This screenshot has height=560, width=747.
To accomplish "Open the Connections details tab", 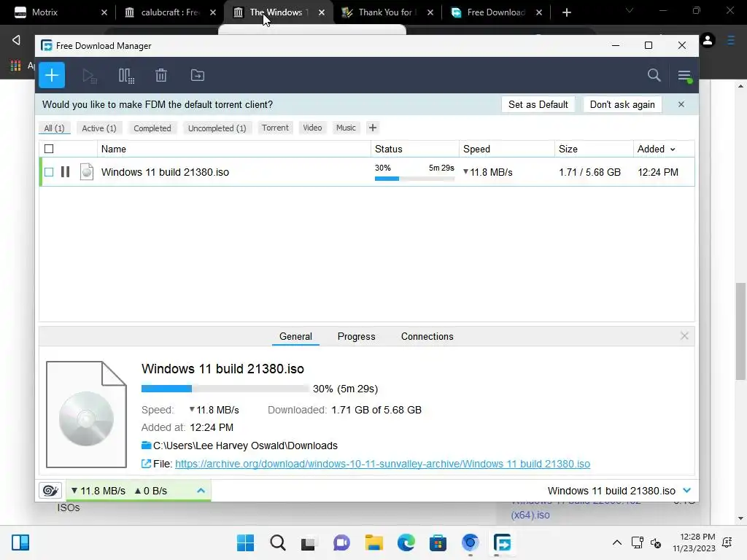I will tap(427, 336).
